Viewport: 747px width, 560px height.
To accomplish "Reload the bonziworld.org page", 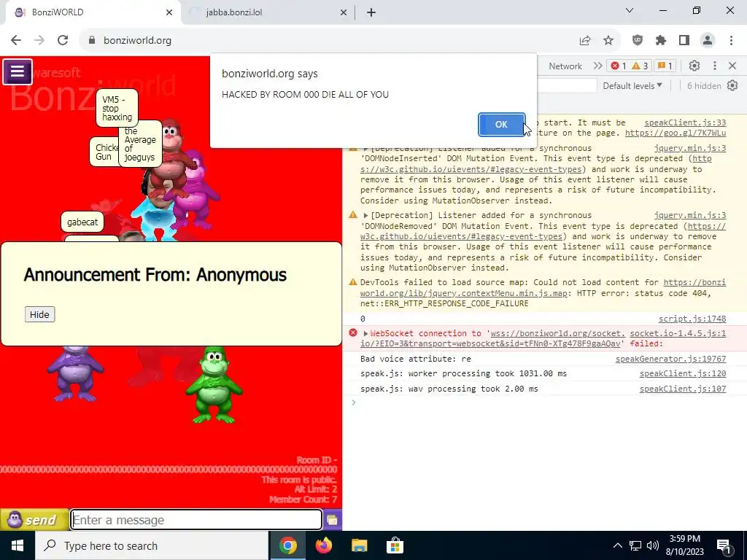I will [63, 41].
